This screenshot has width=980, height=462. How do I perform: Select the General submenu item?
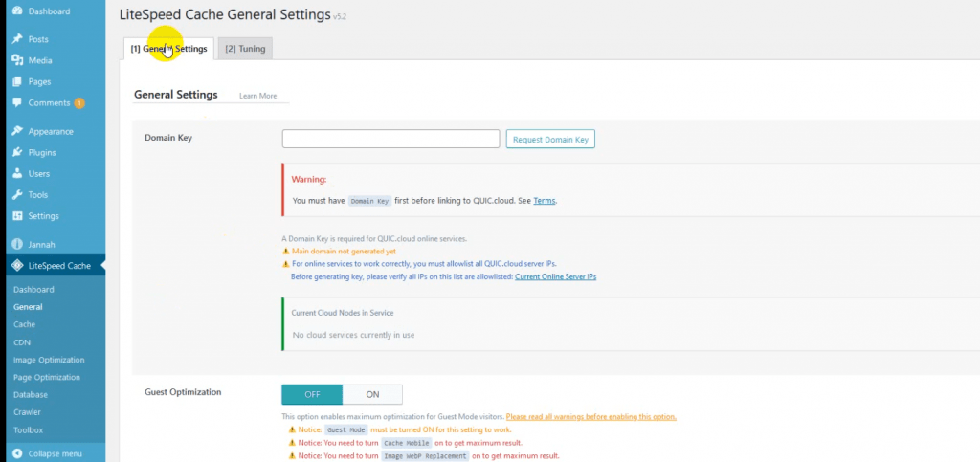coord(28,307)
